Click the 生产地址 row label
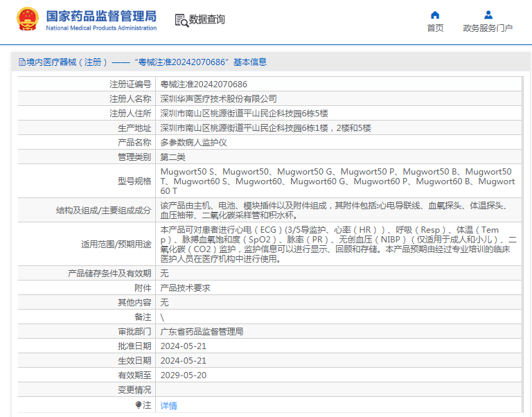 coord(134,128)
